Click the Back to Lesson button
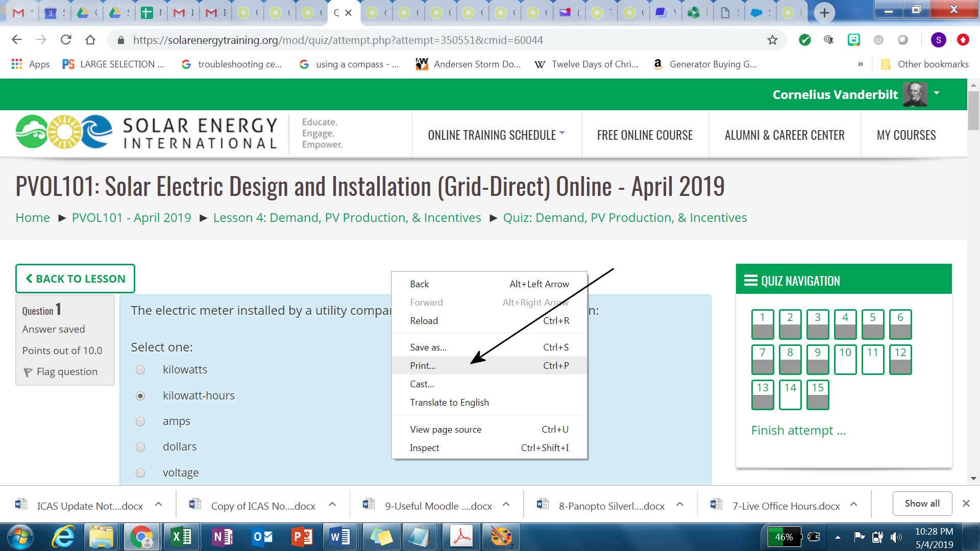This screenshot has height=551, width=980. pyautogui.click(x=75, y=279)
